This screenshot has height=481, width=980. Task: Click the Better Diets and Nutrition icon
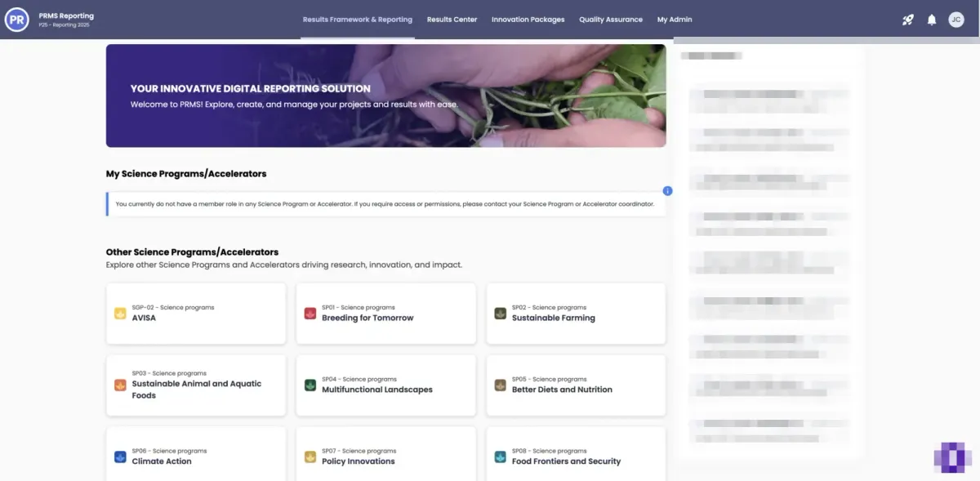(x=500, y=385)
